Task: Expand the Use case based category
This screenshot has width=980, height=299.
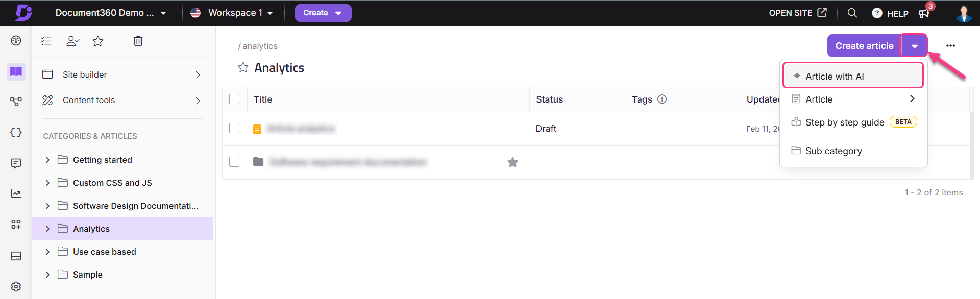Action: pos(47,252)
